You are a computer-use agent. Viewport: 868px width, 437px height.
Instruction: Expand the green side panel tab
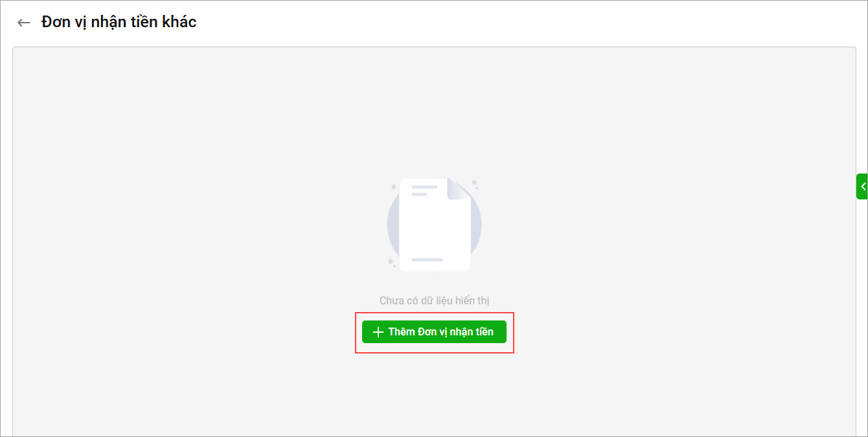(862, 186)
